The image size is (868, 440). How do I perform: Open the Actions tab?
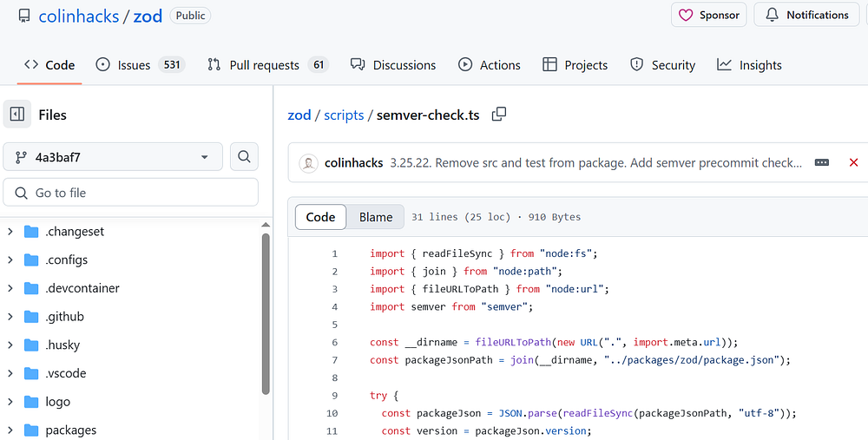pos(490,65)
